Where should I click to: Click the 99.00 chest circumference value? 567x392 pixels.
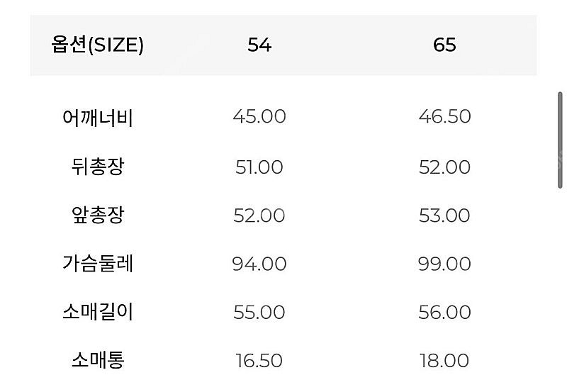[444, 264]
